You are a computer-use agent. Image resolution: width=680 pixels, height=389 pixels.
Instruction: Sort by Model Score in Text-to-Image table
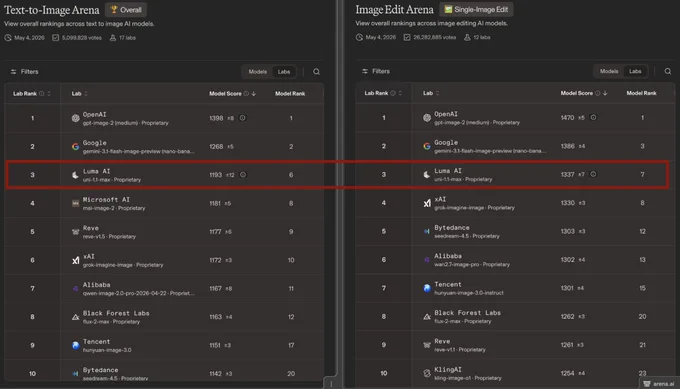254,94
